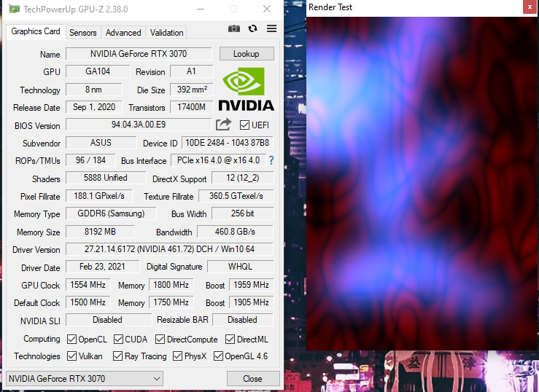Click the Memory Size value 8192 MB

tap(100, 232)
